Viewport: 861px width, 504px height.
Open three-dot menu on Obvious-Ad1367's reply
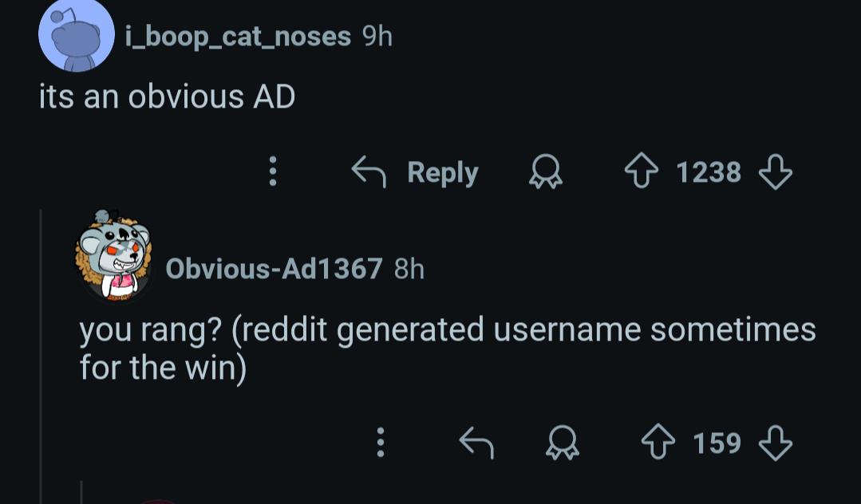tap(380, 443)
